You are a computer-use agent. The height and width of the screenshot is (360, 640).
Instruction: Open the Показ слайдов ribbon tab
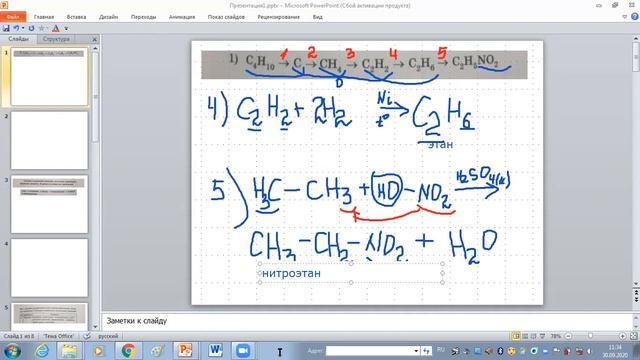[x=226, y=17]
